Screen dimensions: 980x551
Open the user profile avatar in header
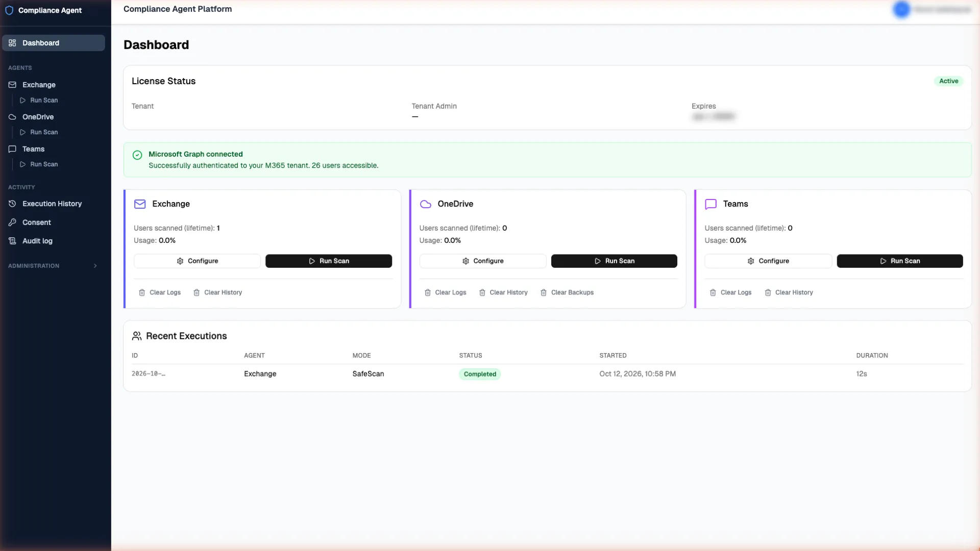point(902,9)
